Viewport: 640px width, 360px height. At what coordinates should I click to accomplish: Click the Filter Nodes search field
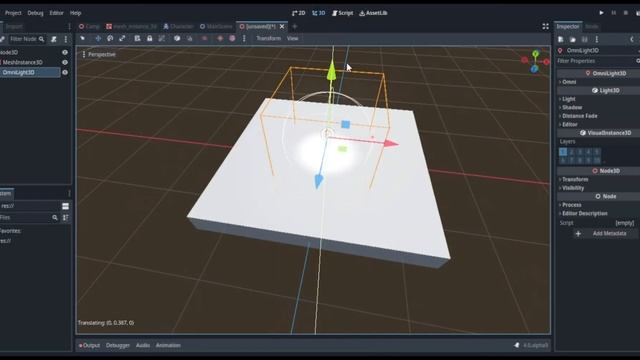click(27, 39)
